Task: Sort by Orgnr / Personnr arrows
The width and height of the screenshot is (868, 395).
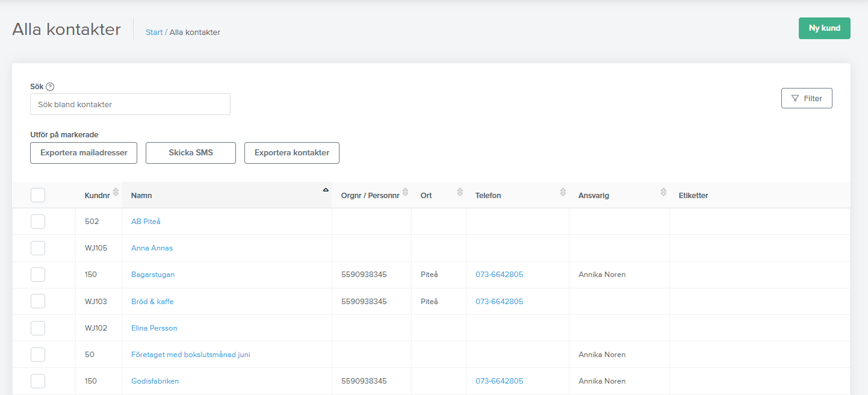Action: pyautogui.click(x=406, y=192)
